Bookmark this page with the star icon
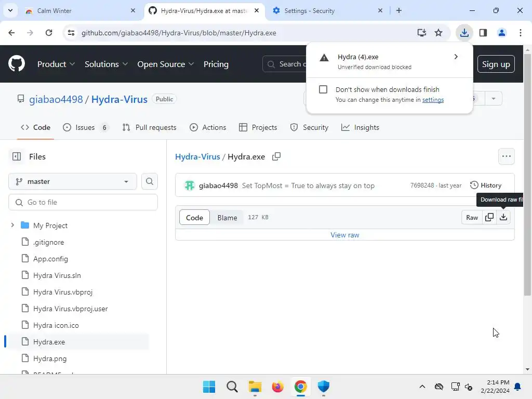 [x=438, y=33]
